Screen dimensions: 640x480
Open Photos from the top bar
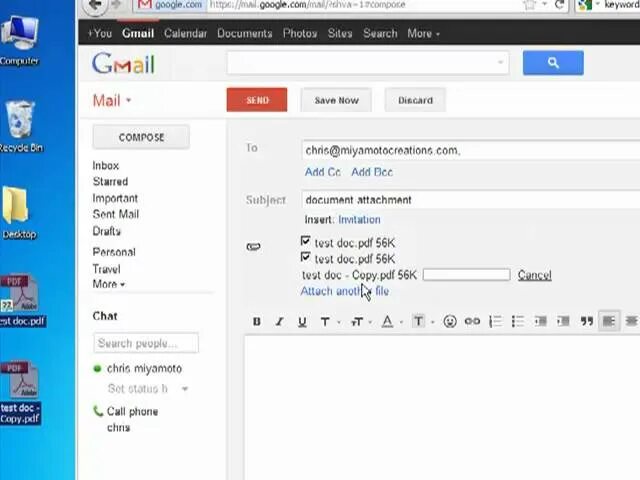[x=300, y=33]
